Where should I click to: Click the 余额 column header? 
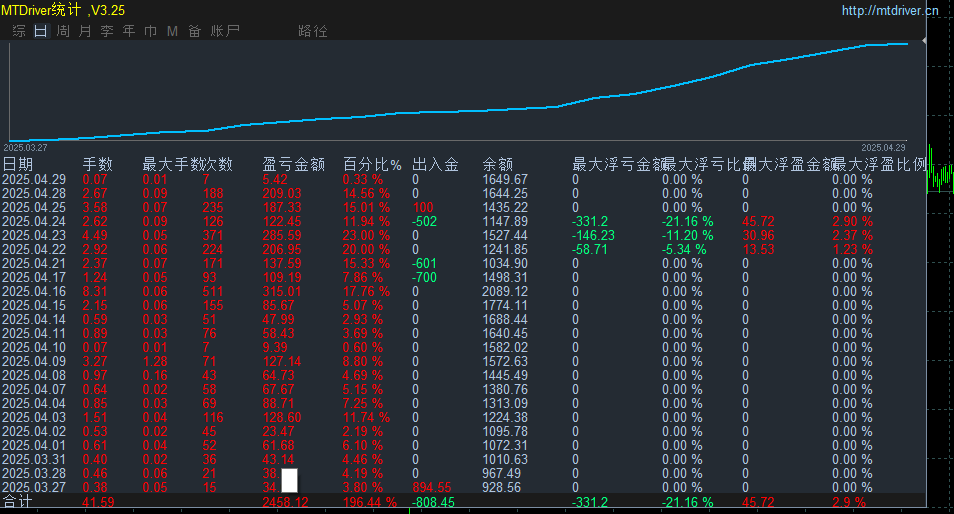pyautogui.click(x=498, y=164)
